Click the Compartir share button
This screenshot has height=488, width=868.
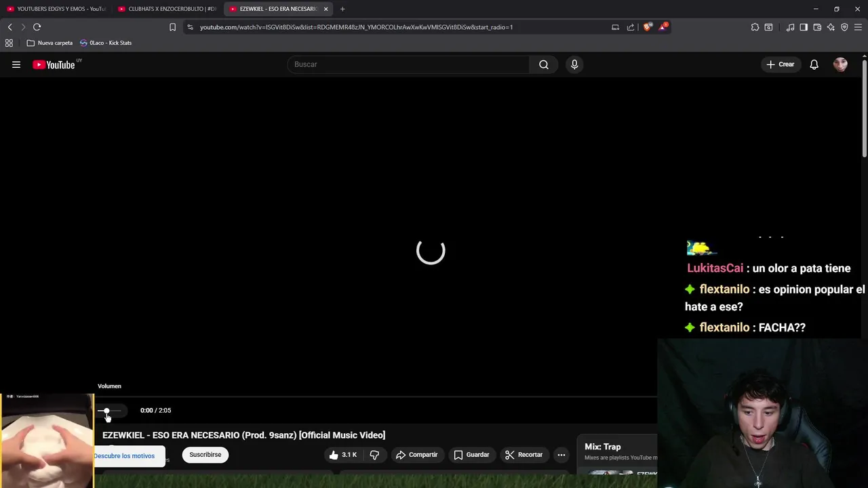417,455
